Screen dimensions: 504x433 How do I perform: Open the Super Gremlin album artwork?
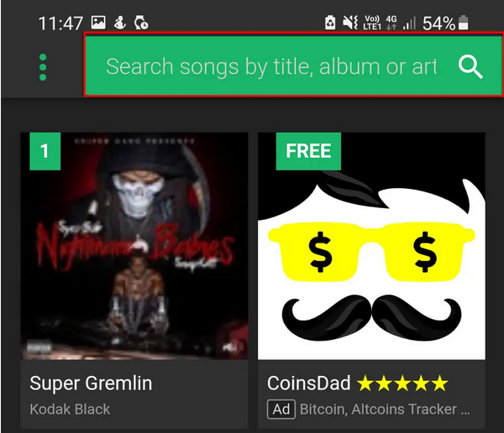[134, 246]
